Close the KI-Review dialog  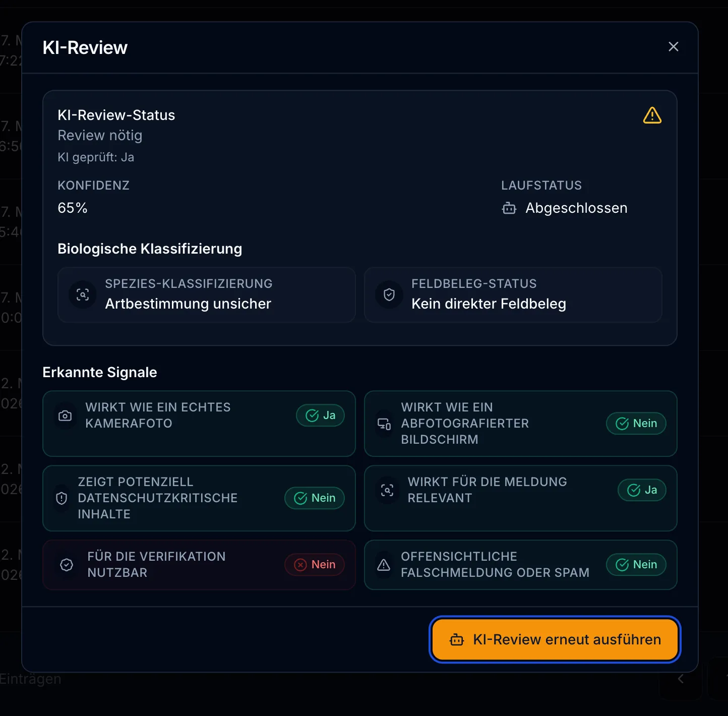coord(673,47)
